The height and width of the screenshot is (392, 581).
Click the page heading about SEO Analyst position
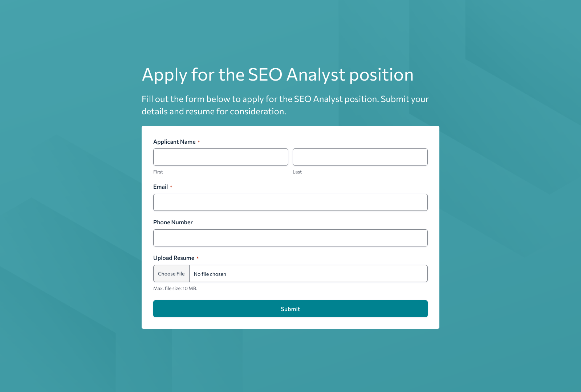277,74
